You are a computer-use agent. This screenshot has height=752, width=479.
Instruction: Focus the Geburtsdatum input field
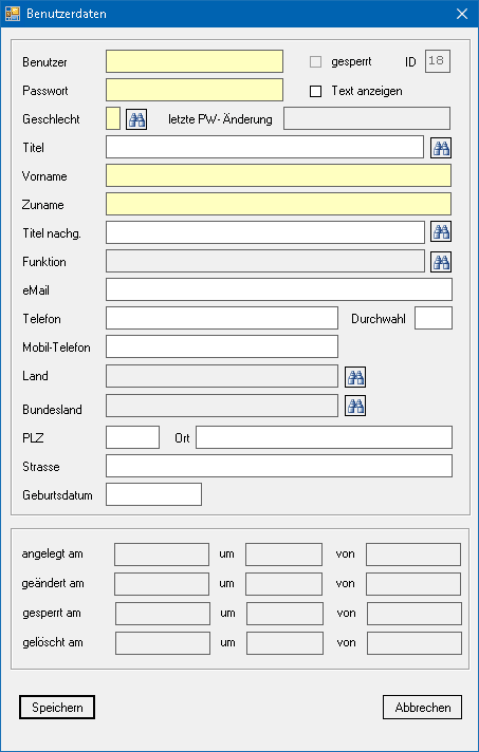(154, 494)
